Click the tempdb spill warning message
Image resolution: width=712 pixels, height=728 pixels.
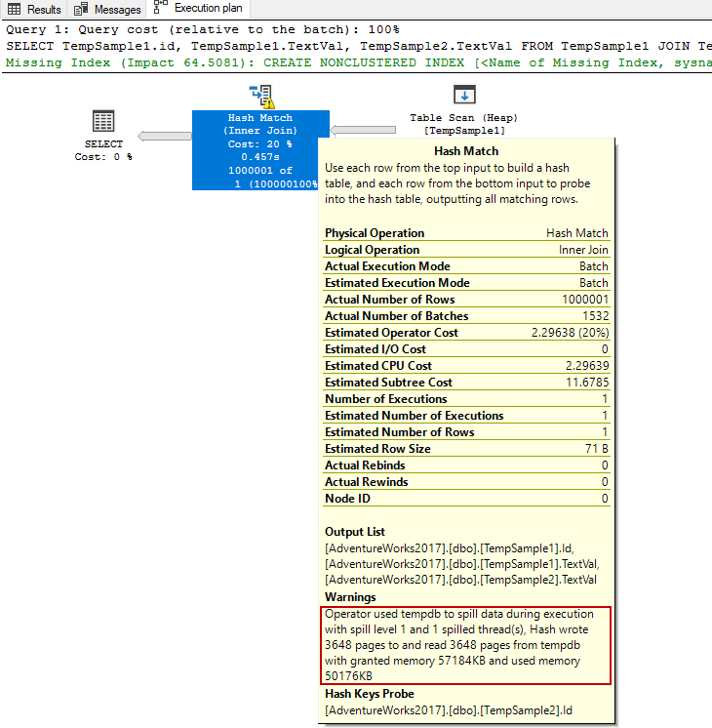tap(465, 645)
